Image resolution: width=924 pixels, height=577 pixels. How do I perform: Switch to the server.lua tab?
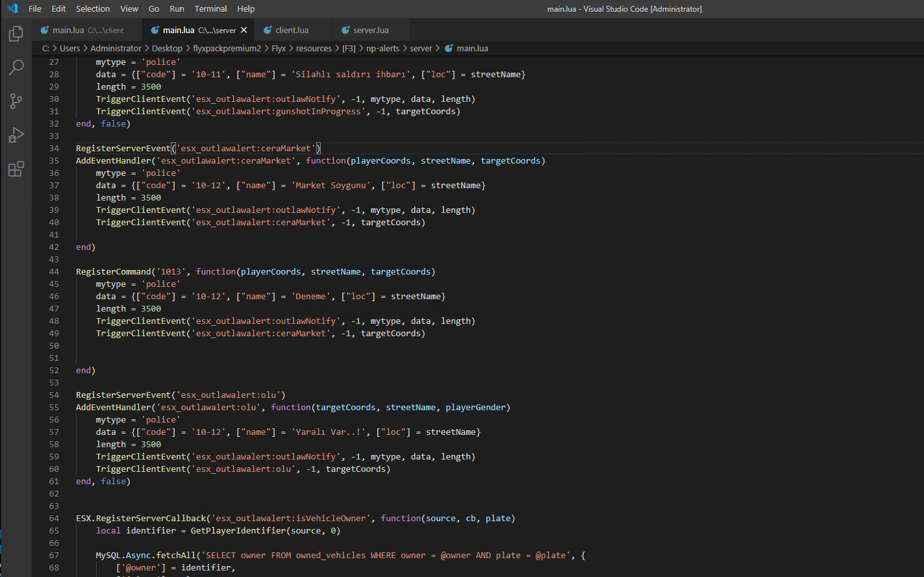pyautogui.click(x=370, y=30)
